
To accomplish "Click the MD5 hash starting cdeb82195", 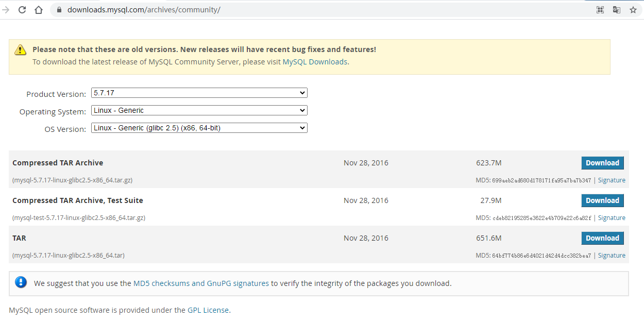I will coord(542,218).
